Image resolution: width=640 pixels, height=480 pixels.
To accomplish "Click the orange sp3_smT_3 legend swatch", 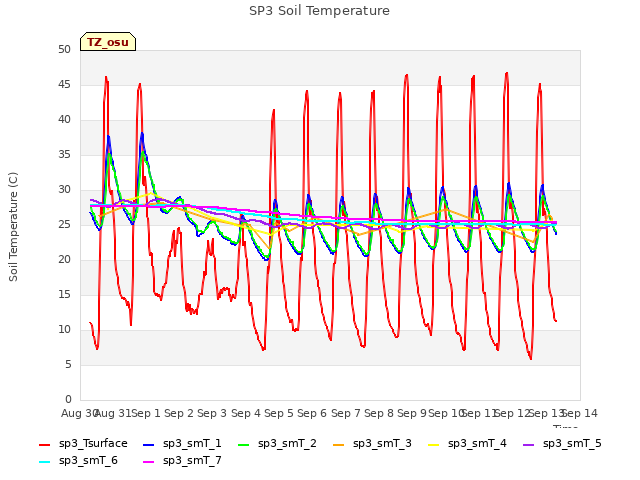I will tap(338, 444).
